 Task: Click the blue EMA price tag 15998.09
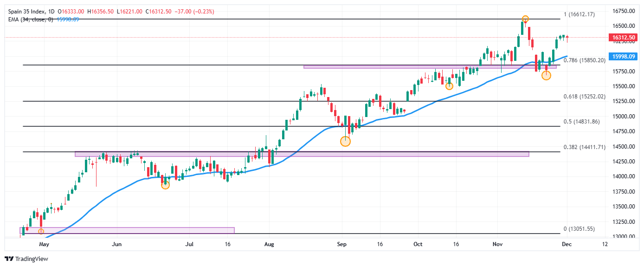point(623,56)
